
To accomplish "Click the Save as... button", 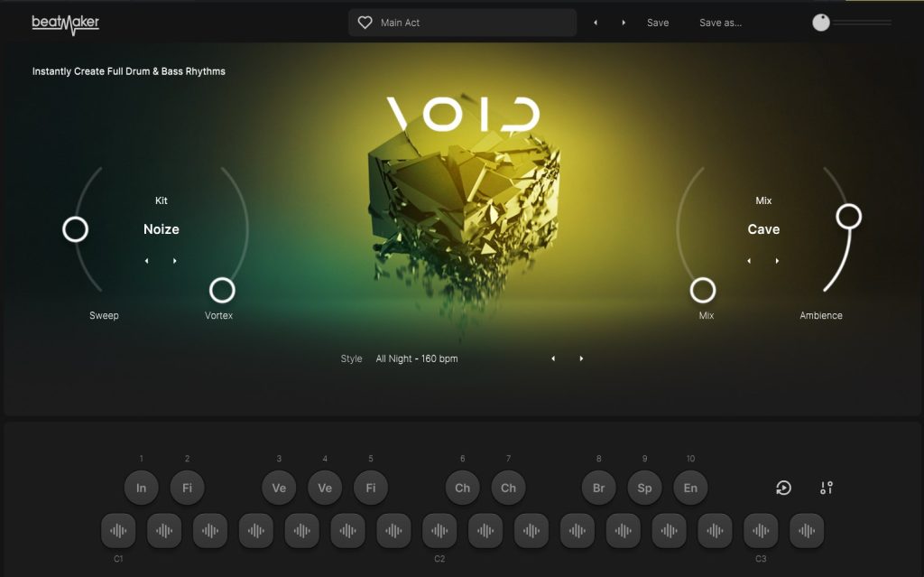I will point(720,23).
